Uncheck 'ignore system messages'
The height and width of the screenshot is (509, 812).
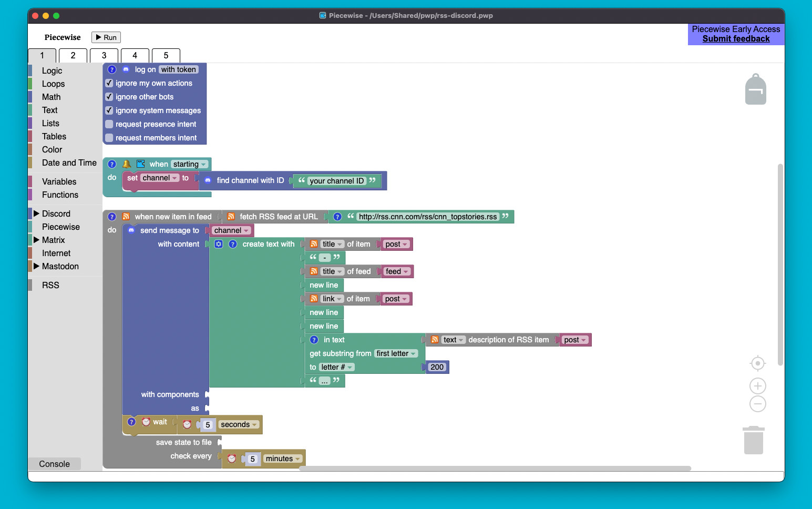109,110
